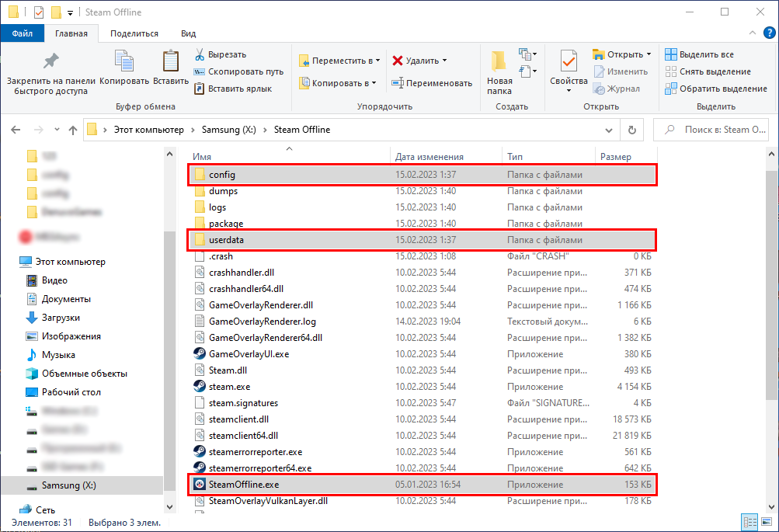Open recent locations dropdown arrow
Screen dimensions: 779x532
click(57, 130)
